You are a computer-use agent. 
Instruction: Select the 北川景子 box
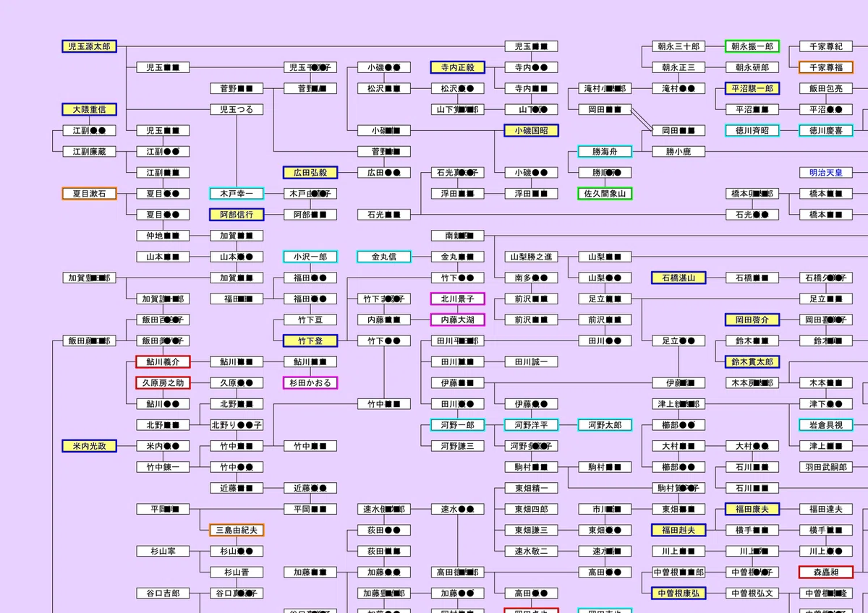coord(458,299)
